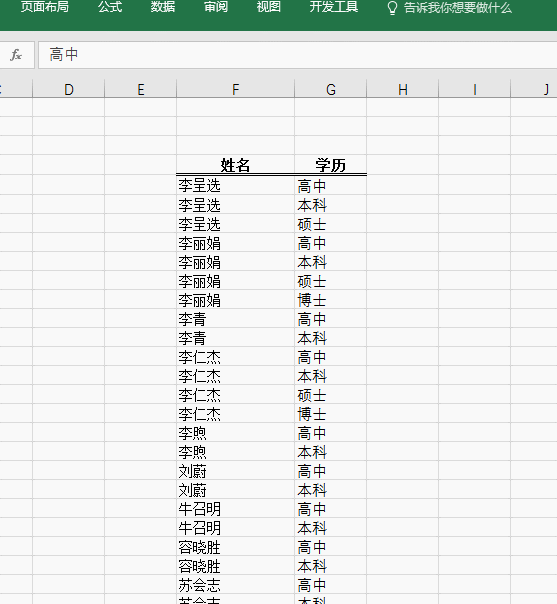
Task: Select the 姓名 header cell
Action: (x=235, y=165)
